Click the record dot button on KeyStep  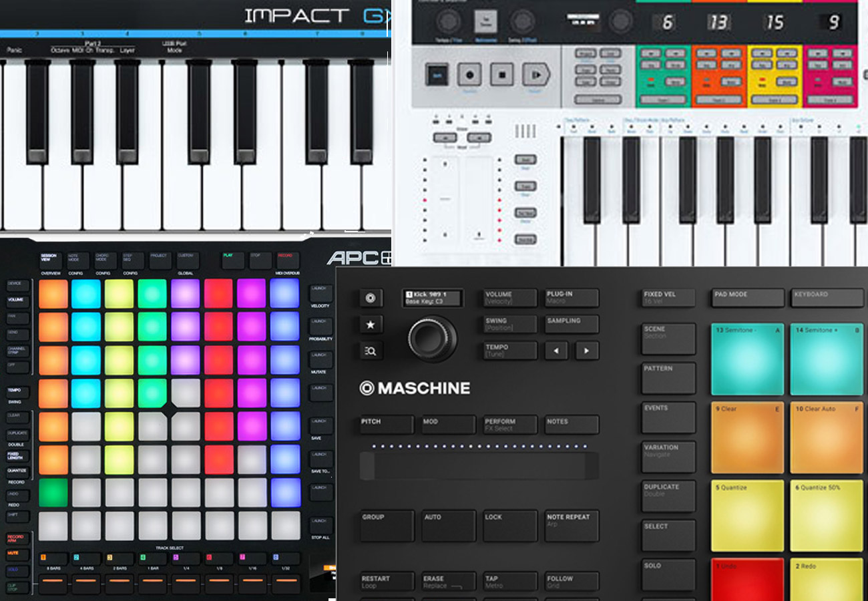469,74
